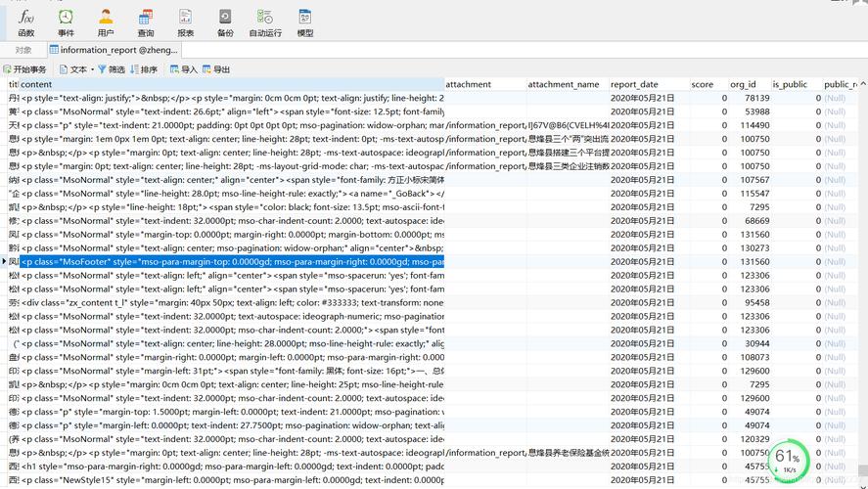Select the score column header

pyautogui.click(x=709, y=84)
